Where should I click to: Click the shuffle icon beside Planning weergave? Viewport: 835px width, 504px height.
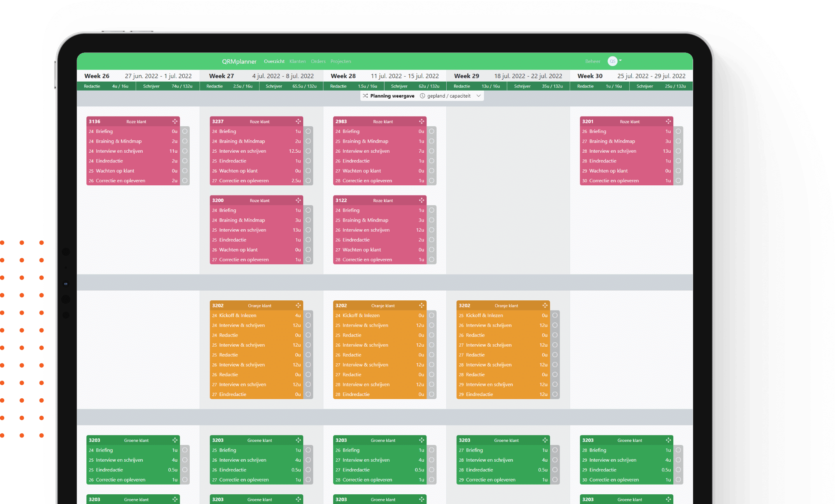365,96
